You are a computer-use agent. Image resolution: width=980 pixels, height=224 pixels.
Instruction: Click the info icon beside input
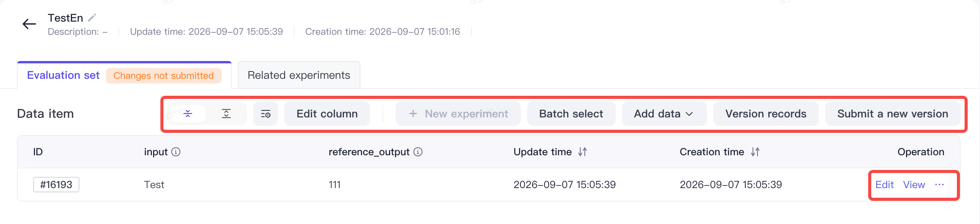point(176,152)
